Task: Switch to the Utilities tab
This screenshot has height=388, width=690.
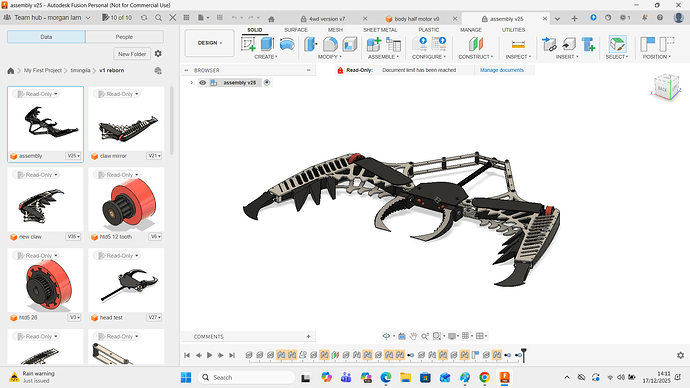Action: click(x=514, y=30)
